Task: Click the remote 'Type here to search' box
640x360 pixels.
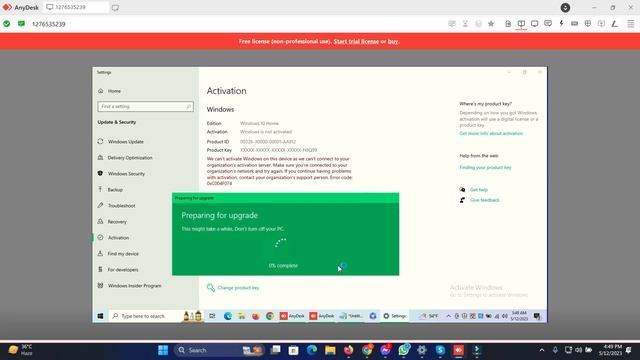Action: 156,316
